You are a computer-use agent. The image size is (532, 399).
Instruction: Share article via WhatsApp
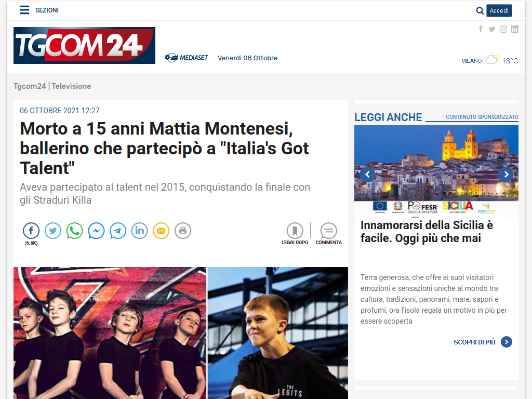75,231
